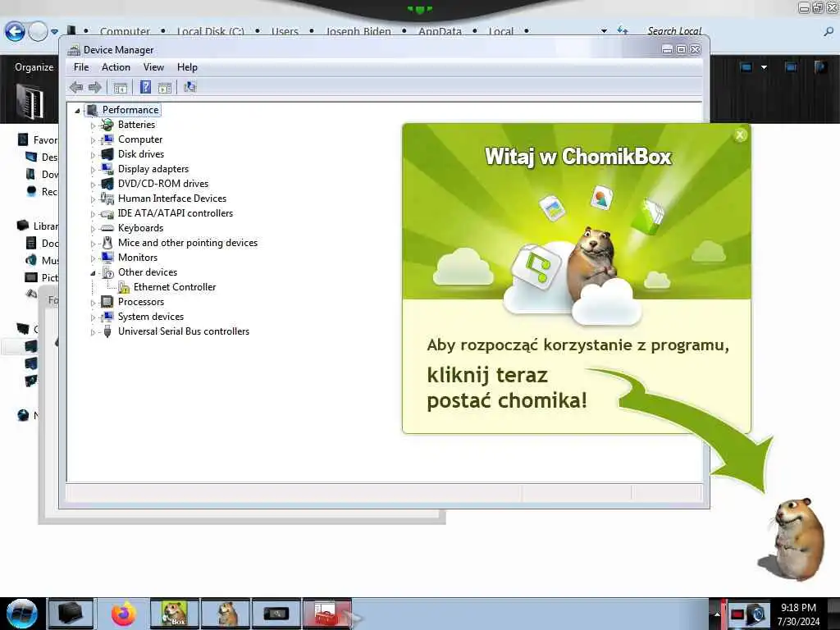The width and height of the screenshot is (840, 630).
Task: Click the Human Interface Devices icon
Action: 107,199
